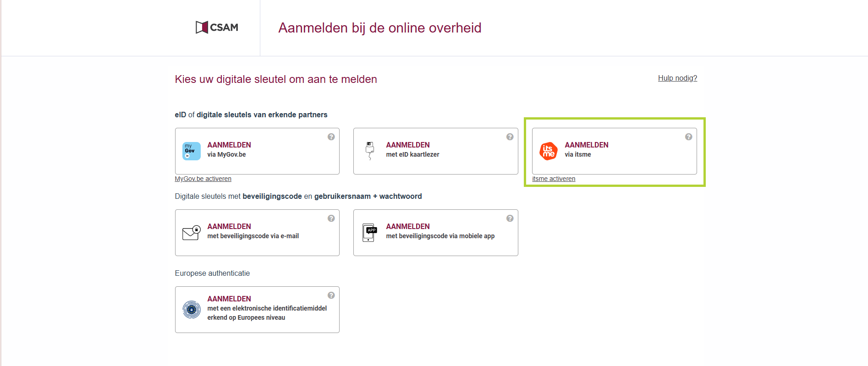Viewport: 868px width, 366px height.
Task: Open help for the eID kaartlezer option
Action: tap(510, 137)
